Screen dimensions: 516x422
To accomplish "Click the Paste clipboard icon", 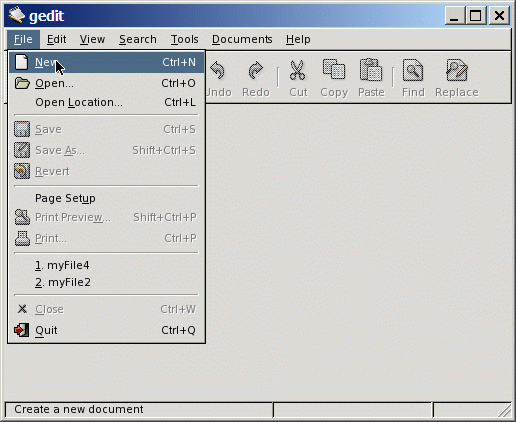I will tap(371, 70).
